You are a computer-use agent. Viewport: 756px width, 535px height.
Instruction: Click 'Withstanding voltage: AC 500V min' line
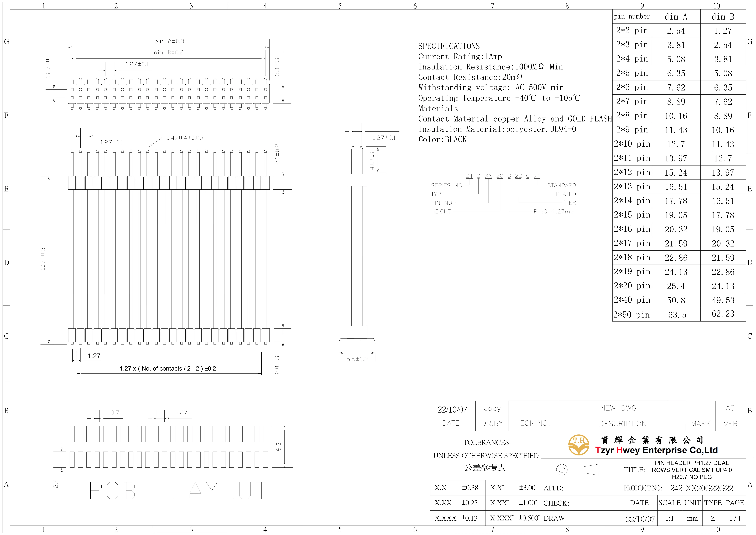point(491,88)
